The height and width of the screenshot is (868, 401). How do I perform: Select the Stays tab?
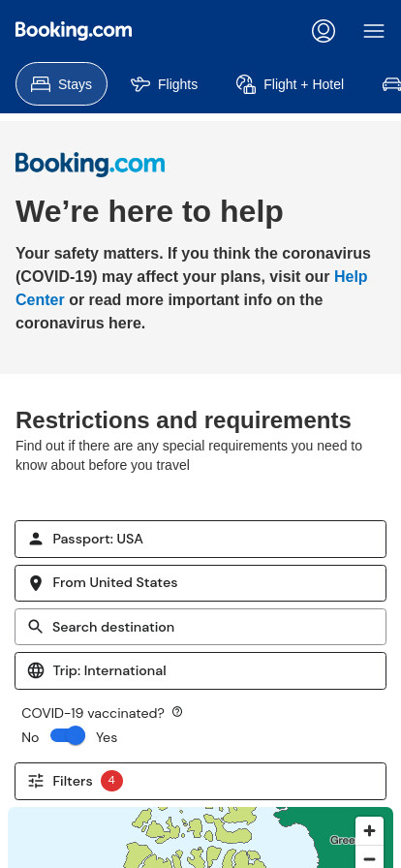61,84
